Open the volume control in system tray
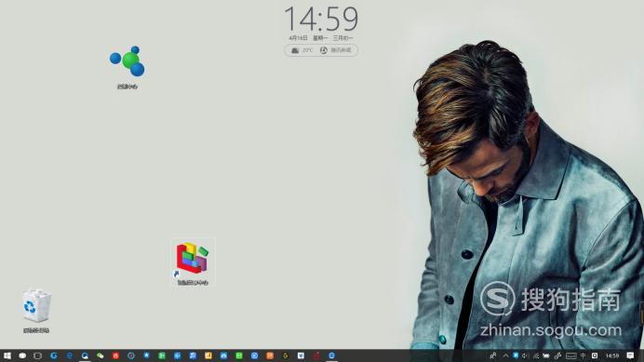This screenshot has width=644, height=362. (x=526, y=355)
